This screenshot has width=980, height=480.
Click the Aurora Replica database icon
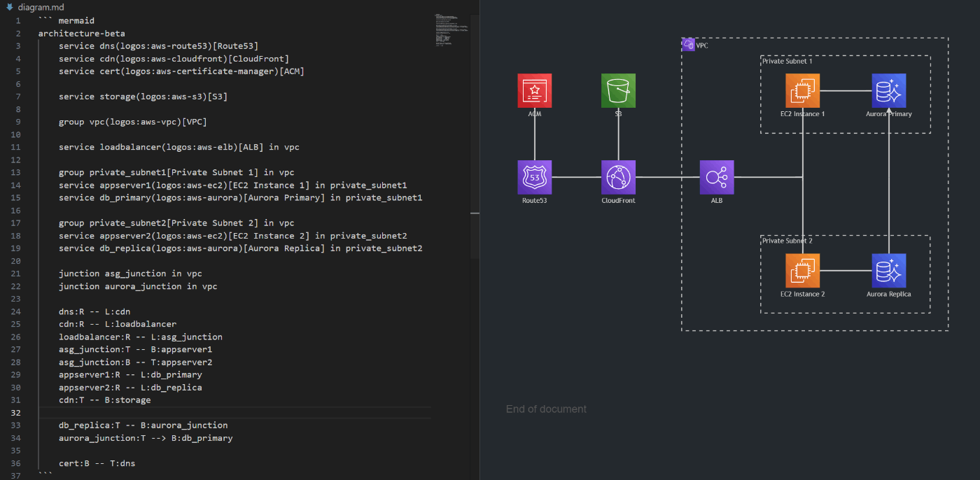coord(889,271)
